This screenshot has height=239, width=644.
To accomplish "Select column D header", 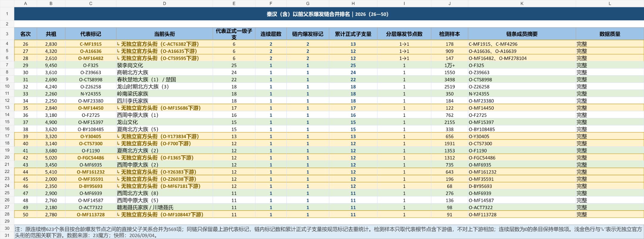I will [164, 4].
